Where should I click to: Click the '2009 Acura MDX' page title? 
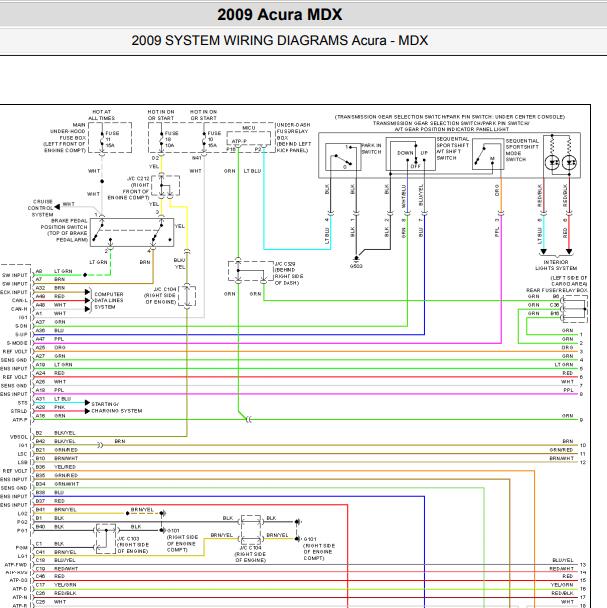(x=280, y=15)
